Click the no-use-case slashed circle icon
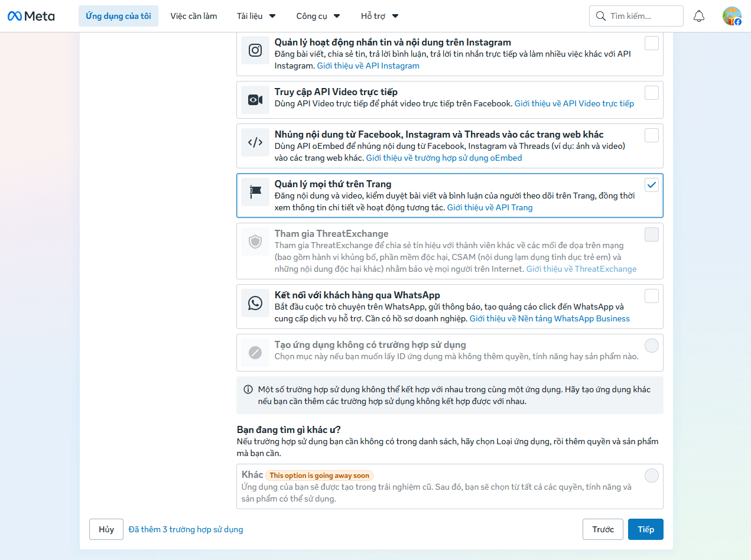Screen dimensions: 751x560 pyautogui.click(x=255, y=353)
